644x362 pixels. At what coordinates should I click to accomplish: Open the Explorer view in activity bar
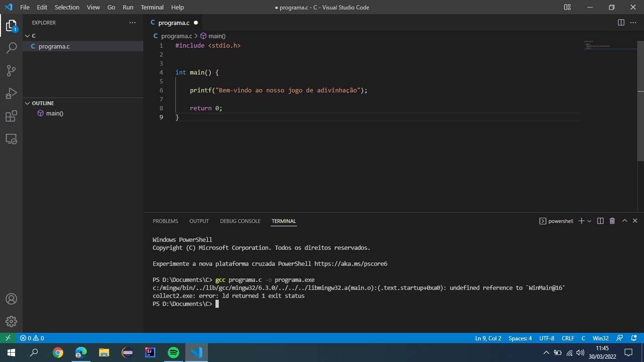click(x=11, y=25)
